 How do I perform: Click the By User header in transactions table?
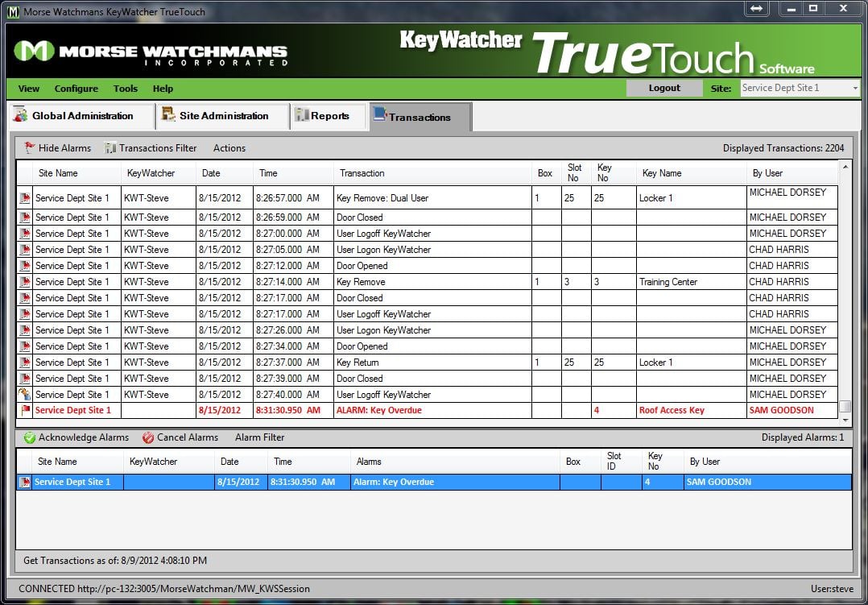792,173
